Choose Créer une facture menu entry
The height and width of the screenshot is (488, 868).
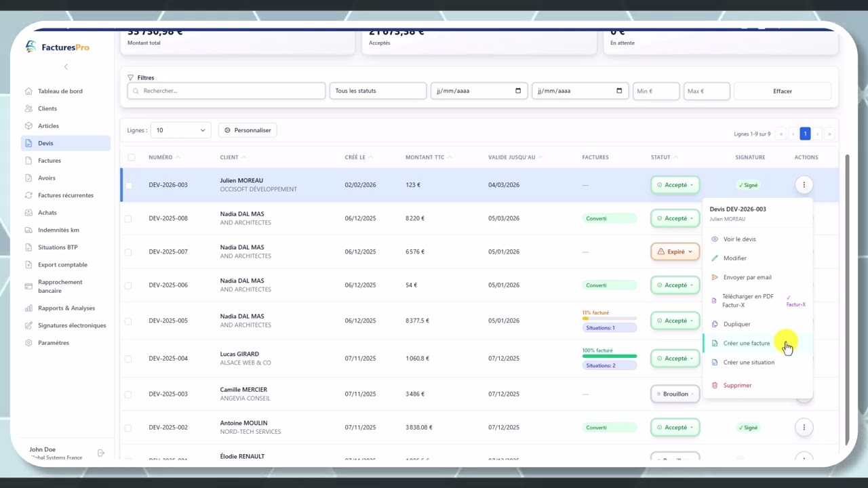click(757, 343)
